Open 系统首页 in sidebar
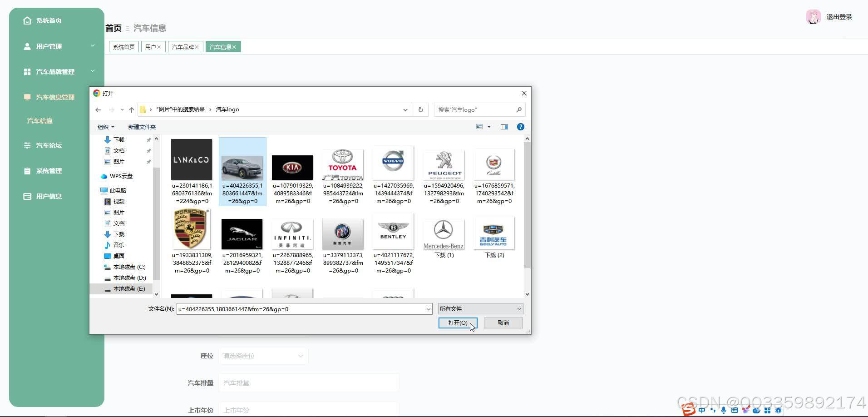The width and height of the screenshot is (868, 417). 49,20
